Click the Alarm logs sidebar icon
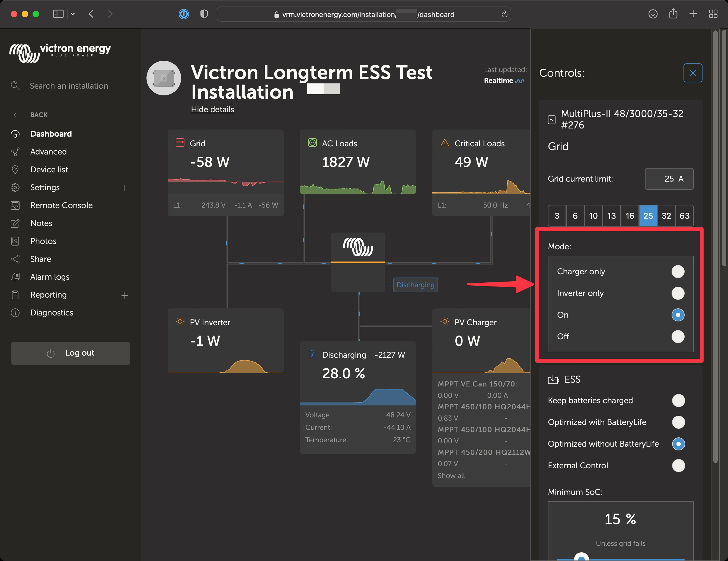This screenshot has height=561, width=728. pyautogui.click(x=15, y=277)
